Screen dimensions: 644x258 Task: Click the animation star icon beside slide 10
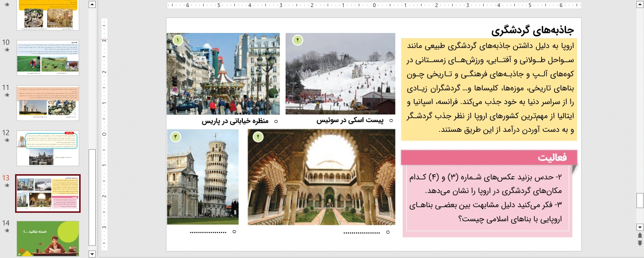point(6,50)
